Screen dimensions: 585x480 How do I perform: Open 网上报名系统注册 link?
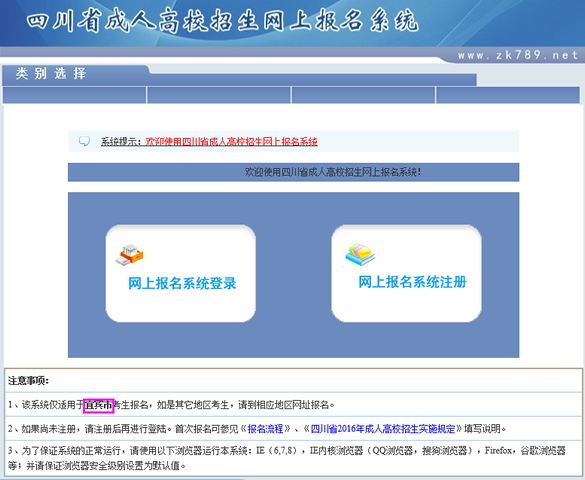(412, 282)
